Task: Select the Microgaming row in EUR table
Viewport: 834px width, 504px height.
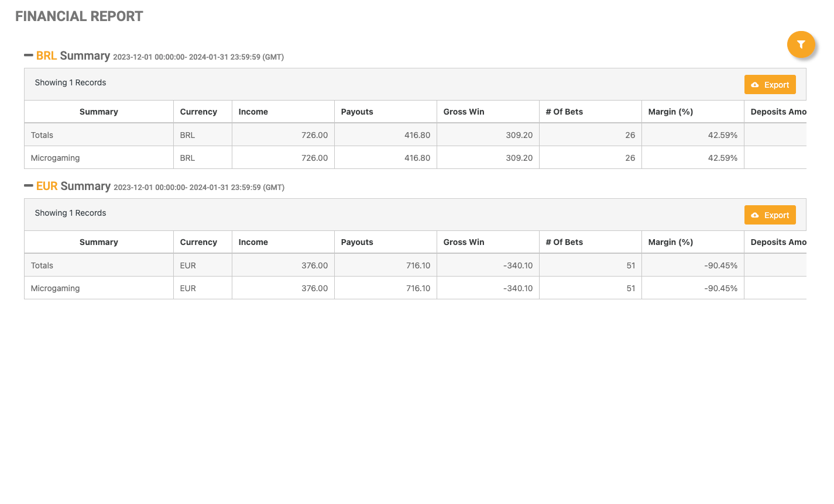Action: click(55, 288)
